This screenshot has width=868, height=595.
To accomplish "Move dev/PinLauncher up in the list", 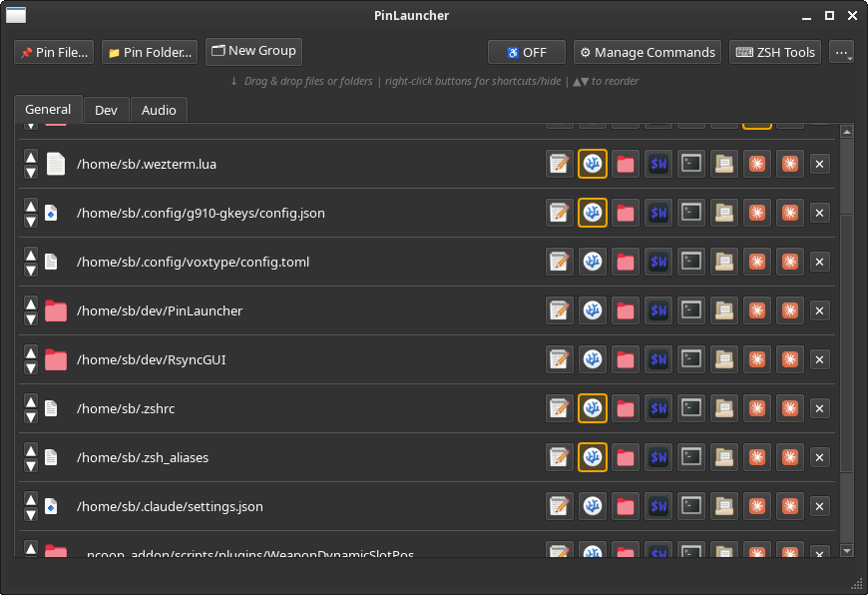I will (31, 303).
